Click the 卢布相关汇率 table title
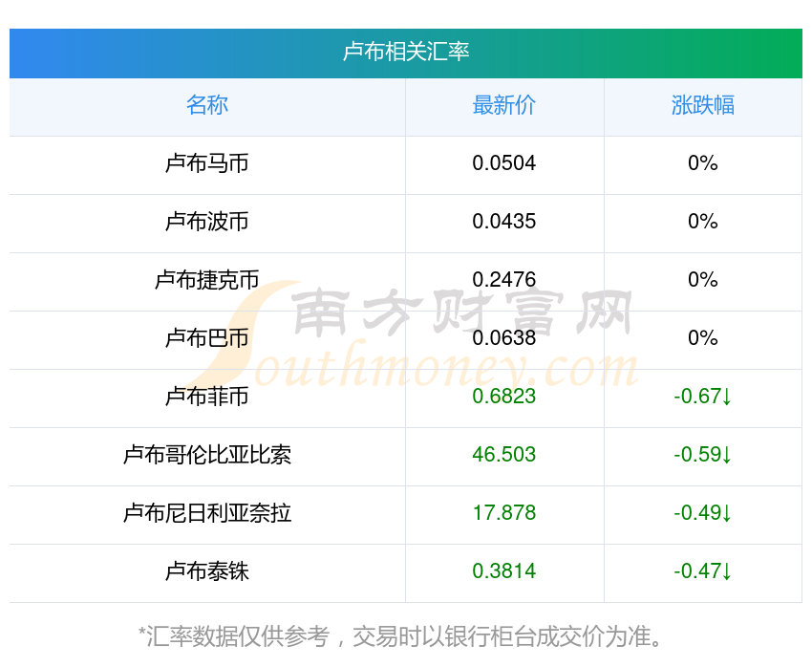Viewport: 812px width, 667px height. [x=405, y=52]
